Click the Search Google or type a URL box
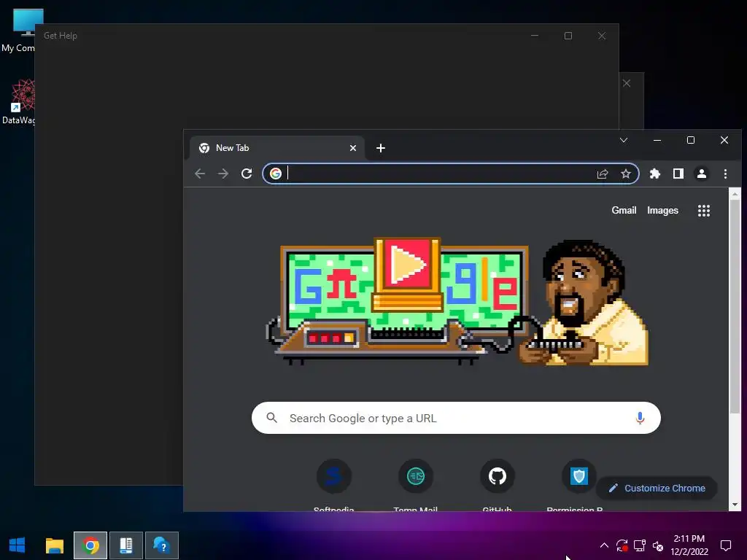 coord(456,418)
